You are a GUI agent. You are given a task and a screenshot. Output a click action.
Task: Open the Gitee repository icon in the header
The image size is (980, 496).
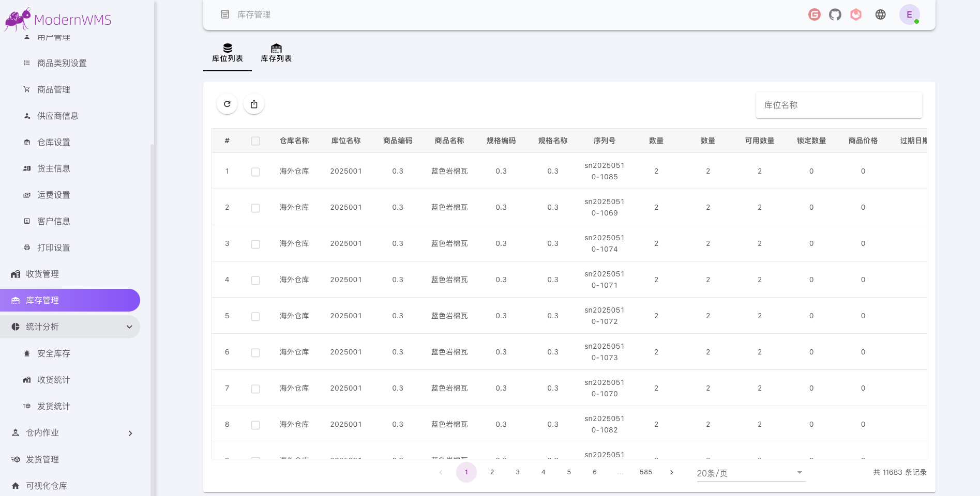(814, 14)
